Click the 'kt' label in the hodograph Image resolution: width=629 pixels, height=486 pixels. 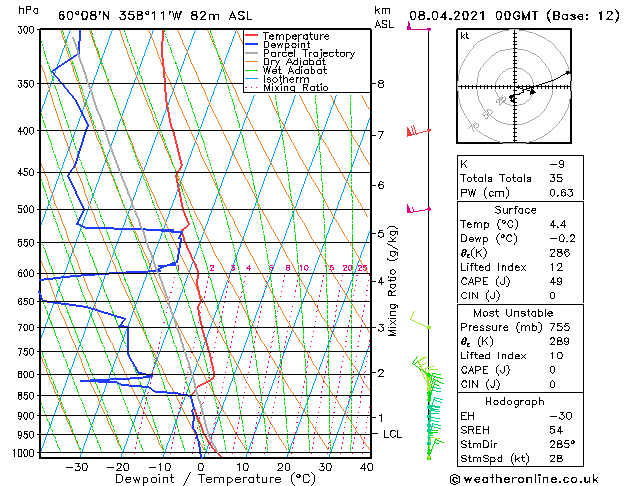click(465, 36)
